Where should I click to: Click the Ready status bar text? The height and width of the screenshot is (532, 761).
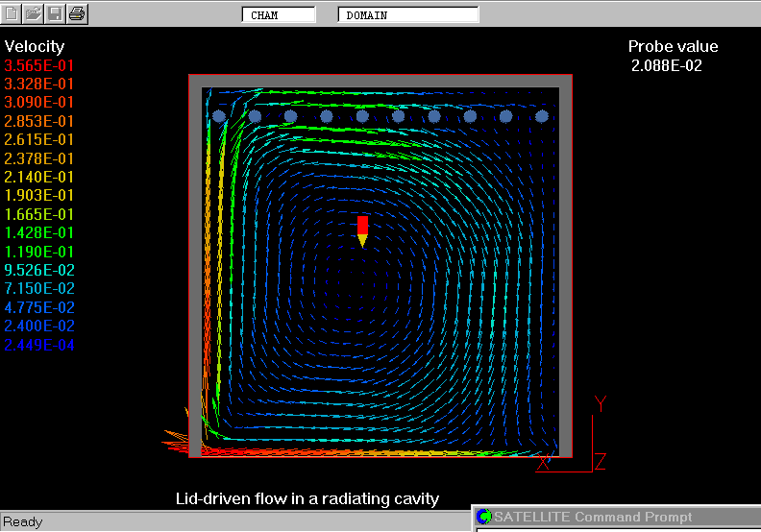[23, 522]
